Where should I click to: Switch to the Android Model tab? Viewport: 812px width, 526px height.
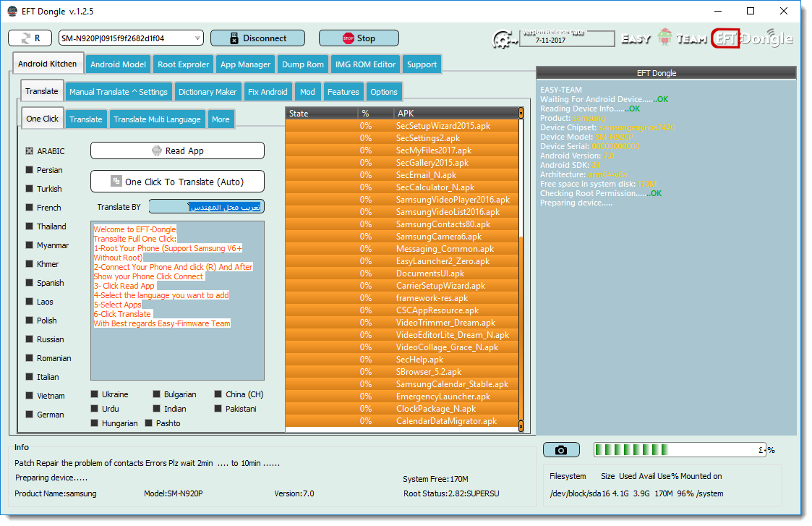[118, 64]
